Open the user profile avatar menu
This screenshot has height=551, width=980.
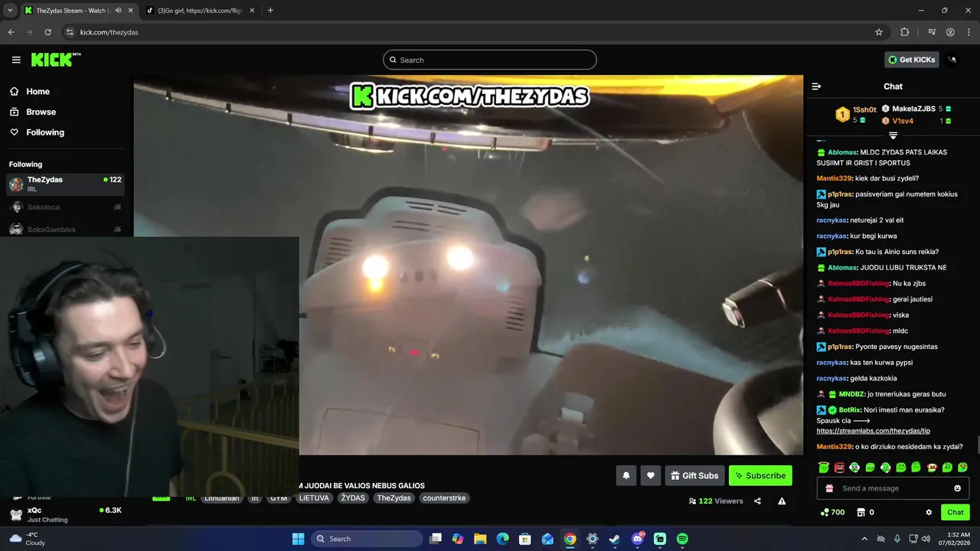952,60
